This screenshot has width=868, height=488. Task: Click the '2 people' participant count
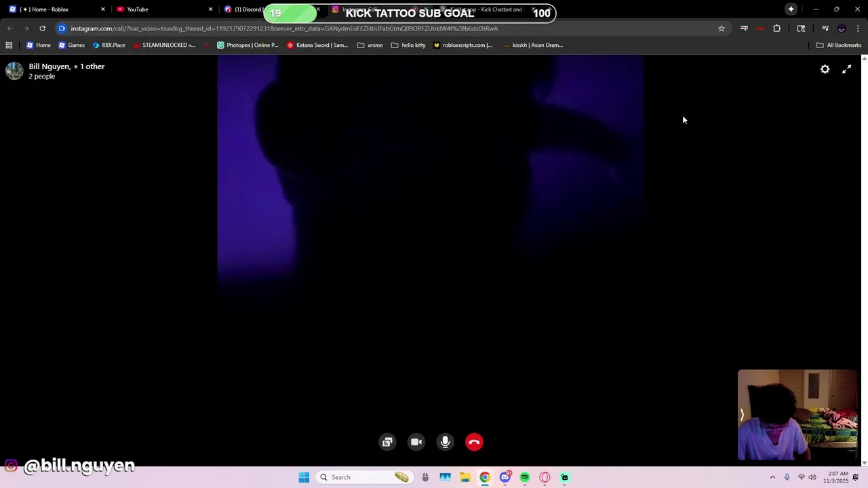pyautogui.click(x=42, y=77)
